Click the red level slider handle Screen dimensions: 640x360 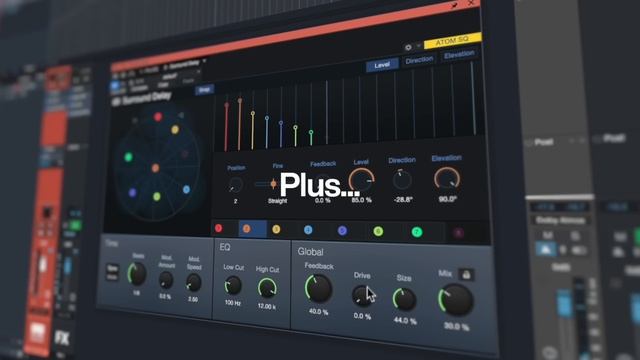coord(227,105)
